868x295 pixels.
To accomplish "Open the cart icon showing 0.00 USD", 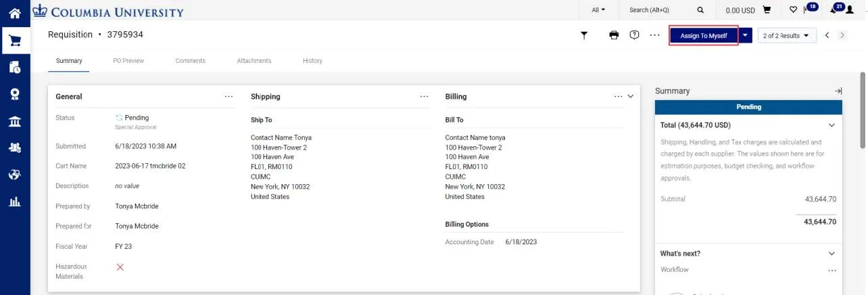I will [767, 10].
